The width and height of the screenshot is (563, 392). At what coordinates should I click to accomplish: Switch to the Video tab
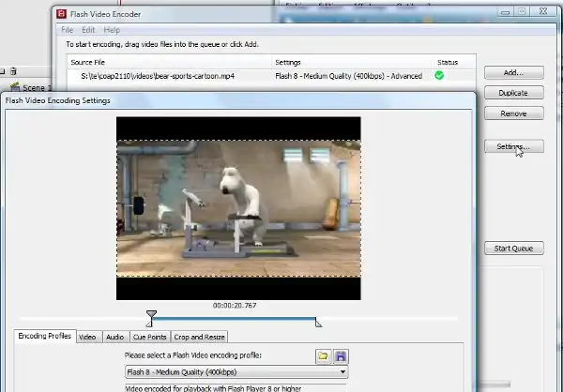87,337
